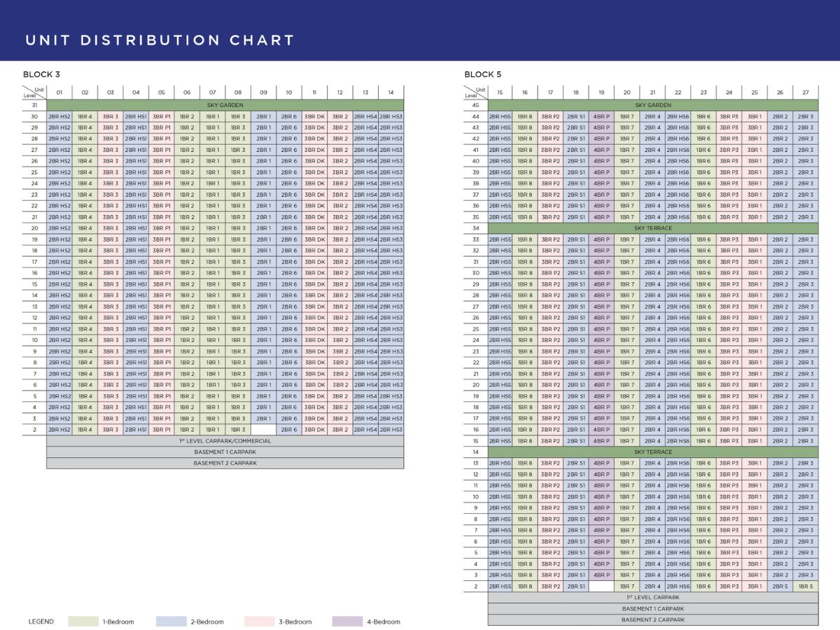The height and width of the screenshot is (630, 840).
Task: Select the 1BR 5 unit cell on level 2
Action: 806,587
